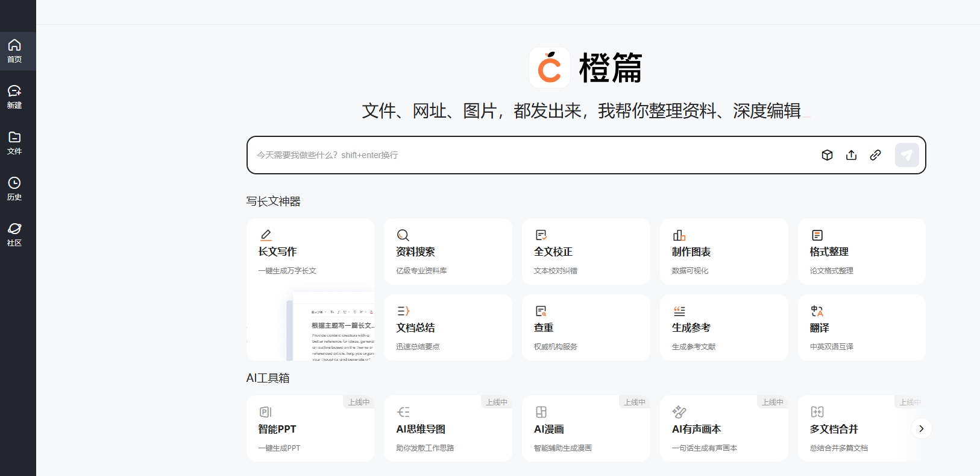The image size is (980, 476).
Task: Click the cube icon in the input box
Action: point(827,155)
